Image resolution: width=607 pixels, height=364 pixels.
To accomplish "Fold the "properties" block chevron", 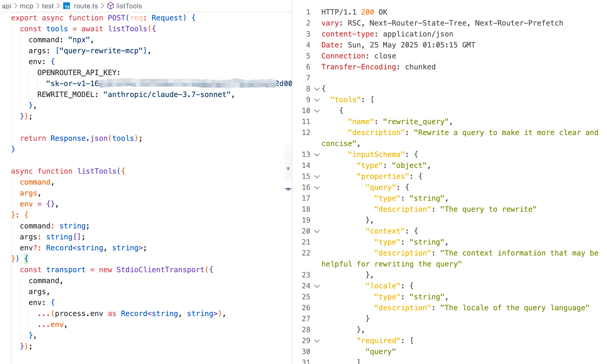I will coord(317,177).
